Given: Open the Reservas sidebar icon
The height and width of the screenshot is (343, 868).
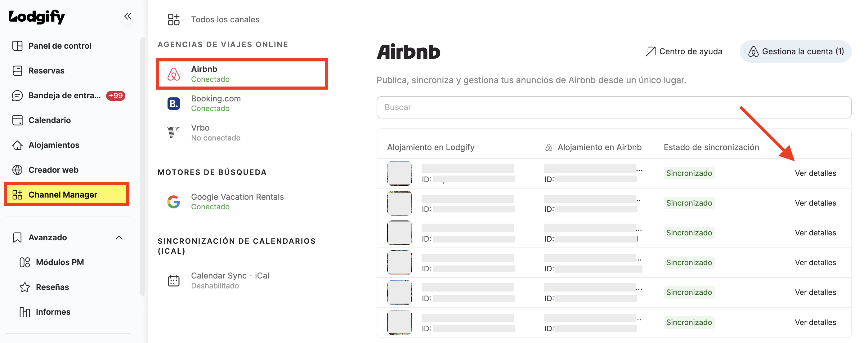Looking at the screenshot, I should coord(17,71).
